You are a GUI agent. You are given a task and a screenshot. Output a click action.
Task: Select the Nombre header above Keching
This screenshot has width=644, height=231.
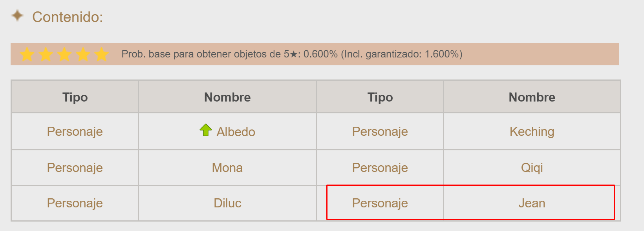coord(532,97)
